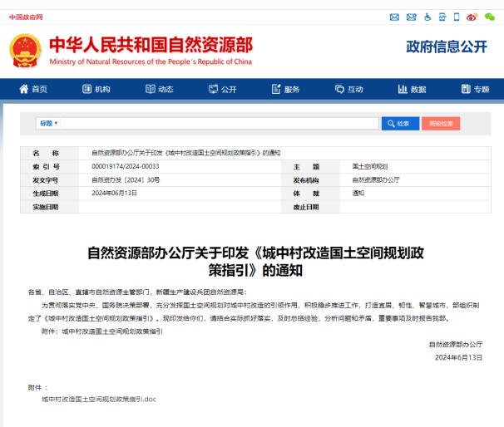The image size is (504, 427).
Task: Click the 国土空间规划 subject cell
Action: [x=369, y=166]
